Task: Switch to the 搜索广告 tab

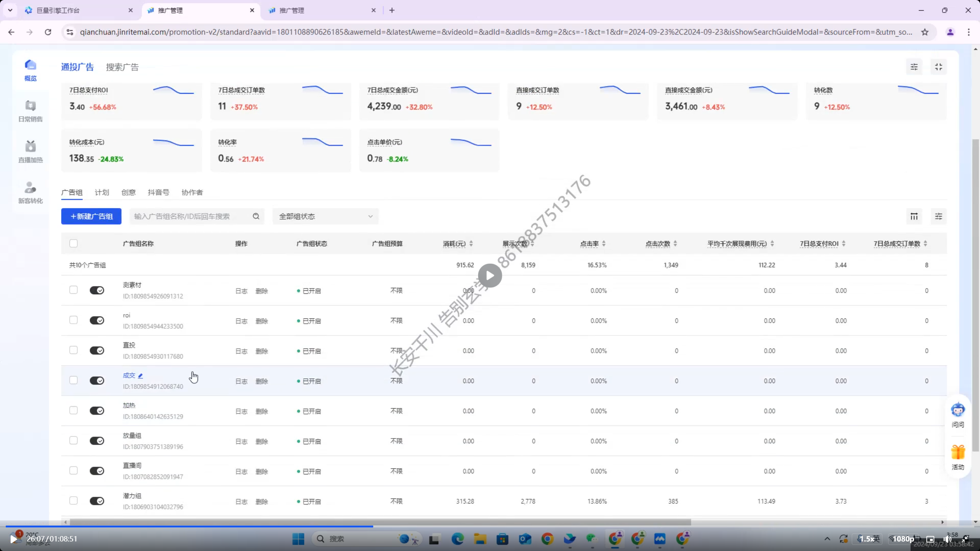Action: tap(122, 67)
